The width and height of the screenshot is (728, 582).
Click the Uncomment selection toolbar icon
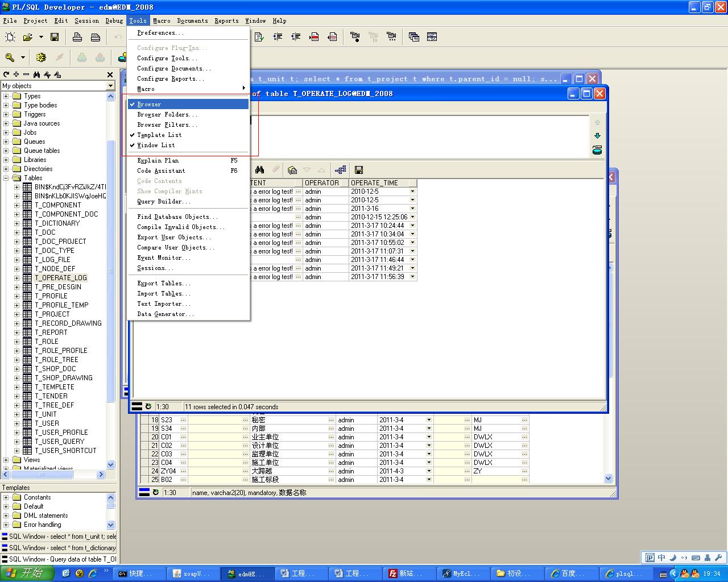click(332, 37)
